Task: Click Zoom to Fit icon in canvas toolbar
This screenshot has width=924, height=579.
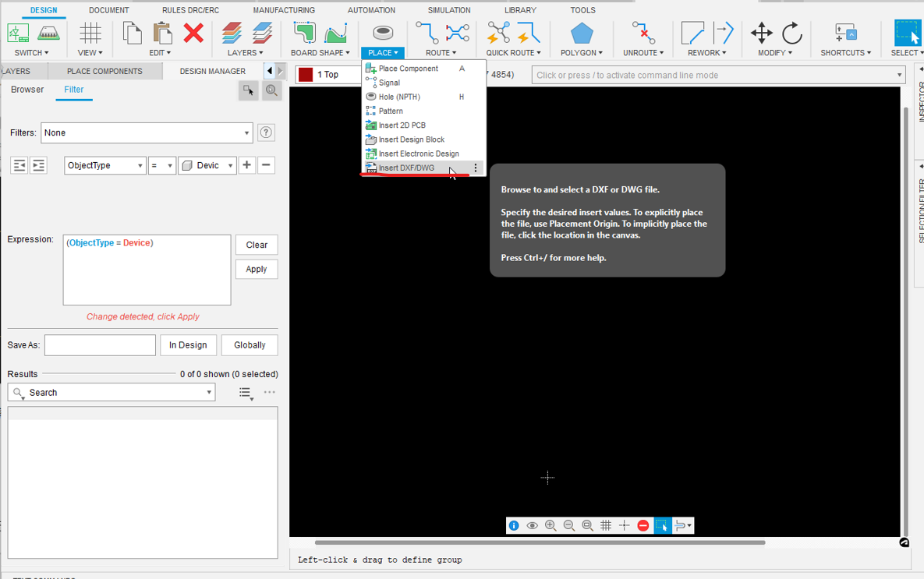Action: (x=587, y=525)
